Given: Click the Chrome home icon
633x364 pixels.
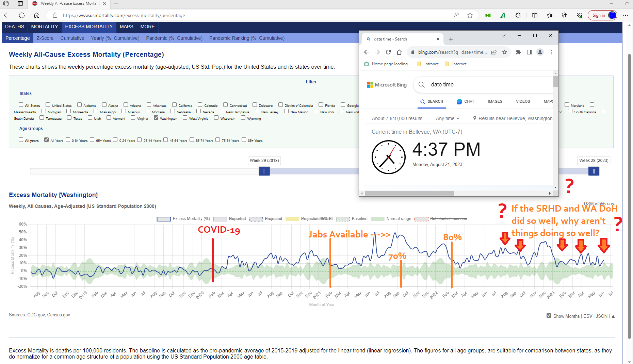Looking at the screenshot, I should point(399,52).
